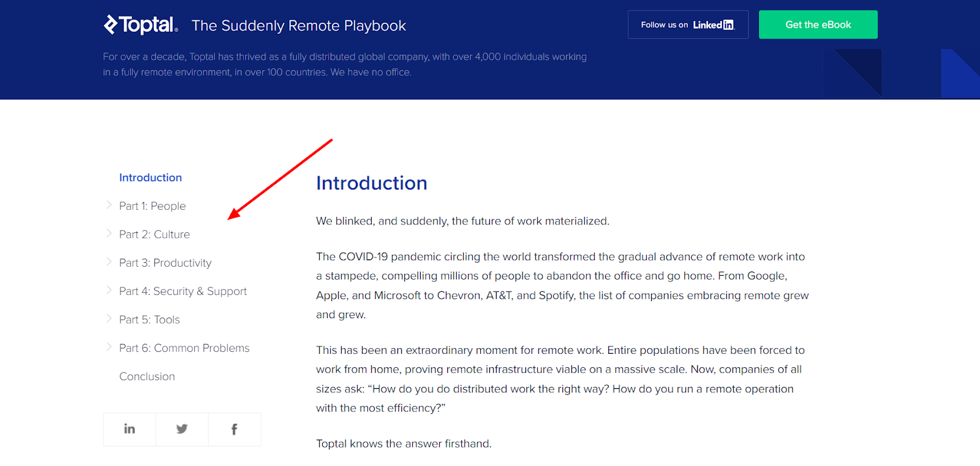Go to Part 2: Culture section
This screenshot has width=980, height=466.
pos(154,234)
